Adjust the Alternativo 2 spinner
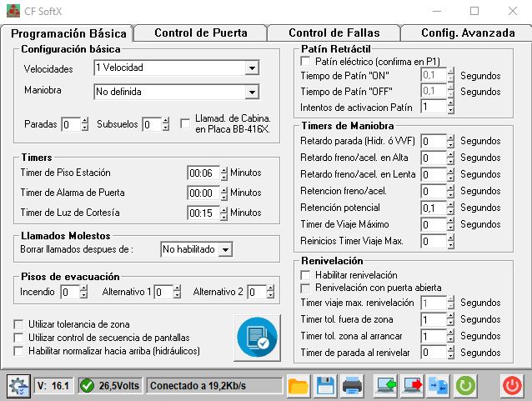Viewport: 532px width, 401px height. coord(270,292)
